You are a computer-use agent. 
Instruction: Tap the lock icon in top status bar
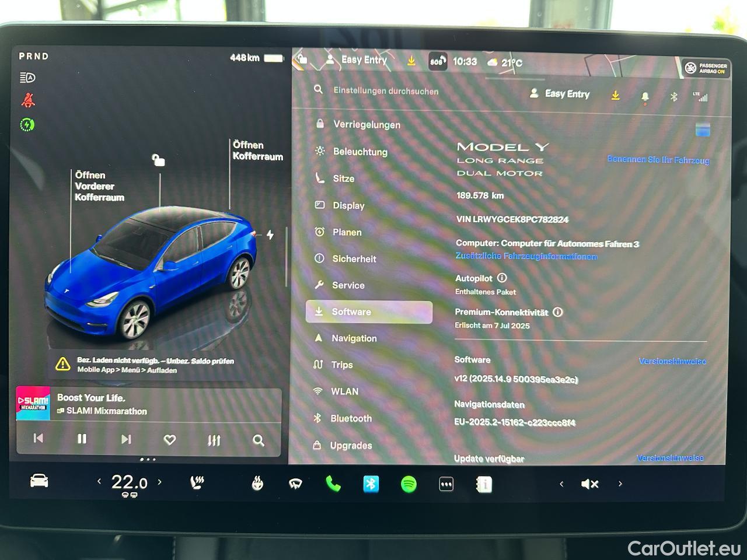click(301, 58)
